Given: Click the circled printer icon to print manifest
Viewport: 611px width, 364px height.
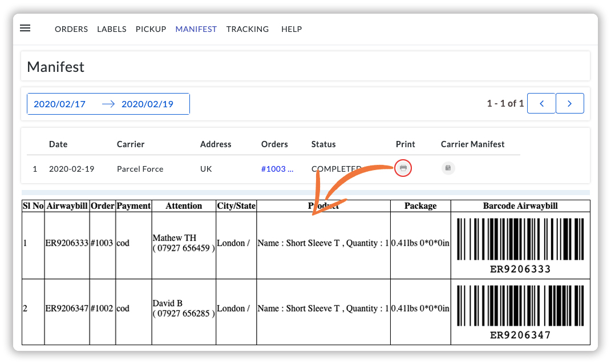Looking at the screenshot, I should 403,168.
